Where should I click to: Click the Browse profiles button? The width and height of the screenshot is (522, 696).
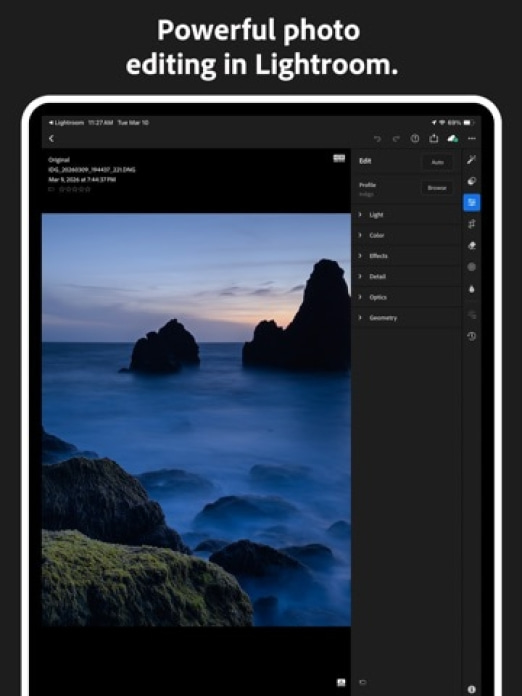(437, 188)
